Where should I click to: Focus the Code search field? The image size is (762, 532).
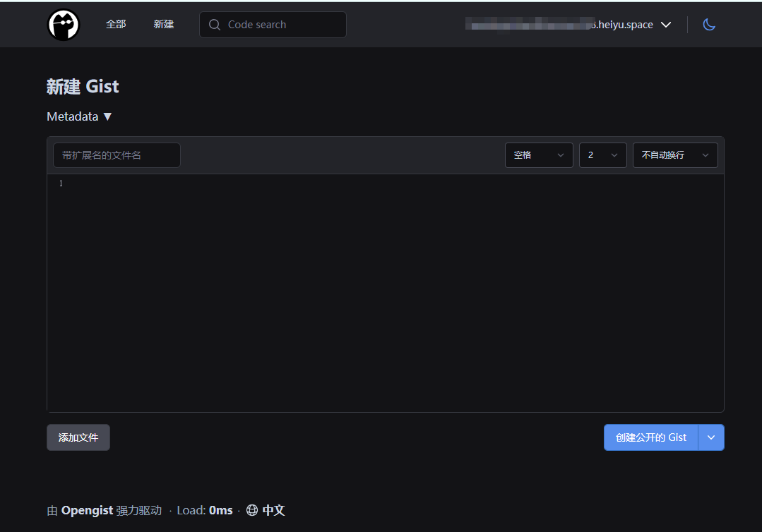[x=273, y=25]
